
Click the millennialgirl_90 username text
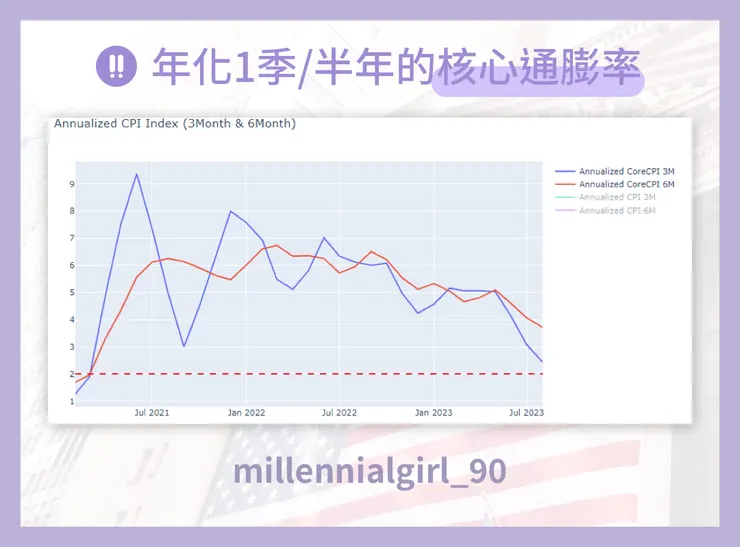click(370, 471)
